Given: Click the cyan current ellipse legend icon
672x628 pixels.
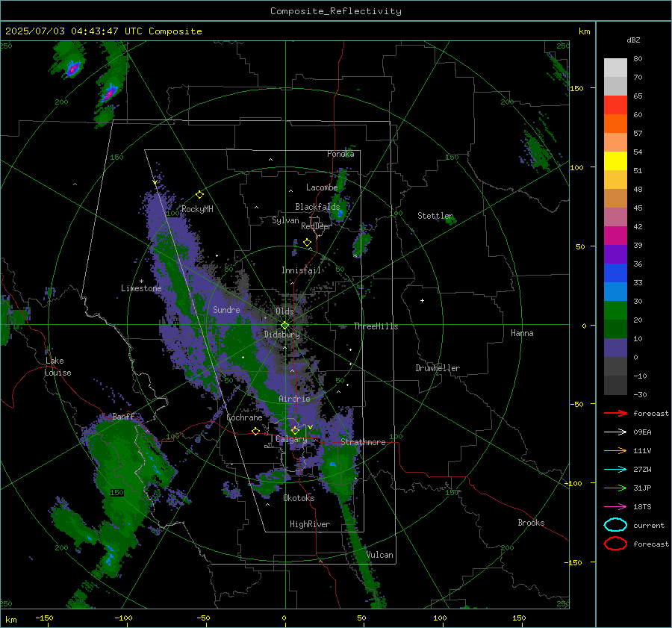Looking at the screenshot, I should pos(615,525).
